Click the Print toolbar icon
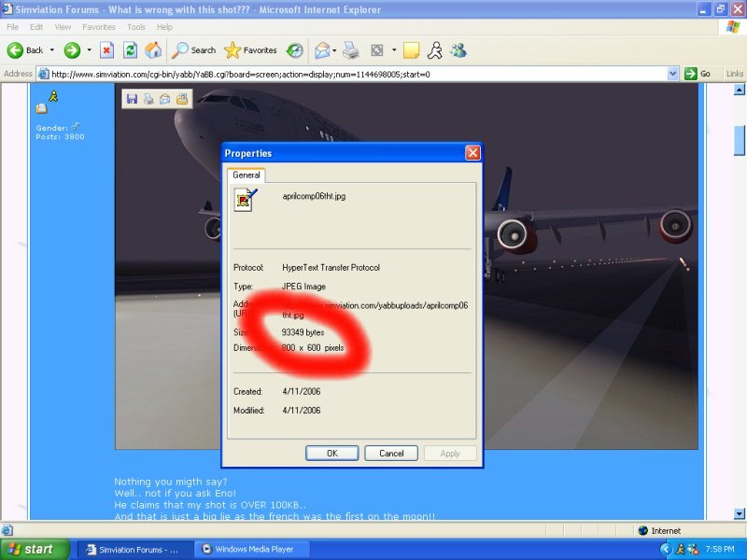Image resolution: width=747 pixels, height=560 pixels. coord(350,50)
